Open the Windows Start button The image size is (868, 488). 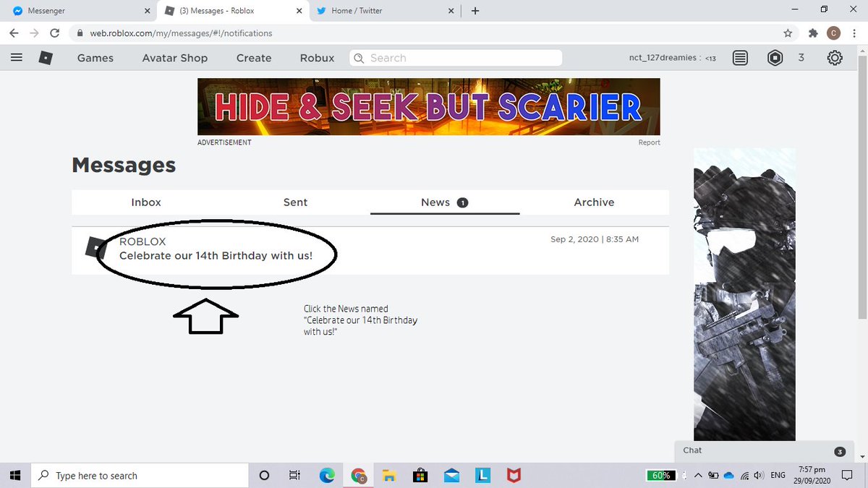tap(16, 475)
